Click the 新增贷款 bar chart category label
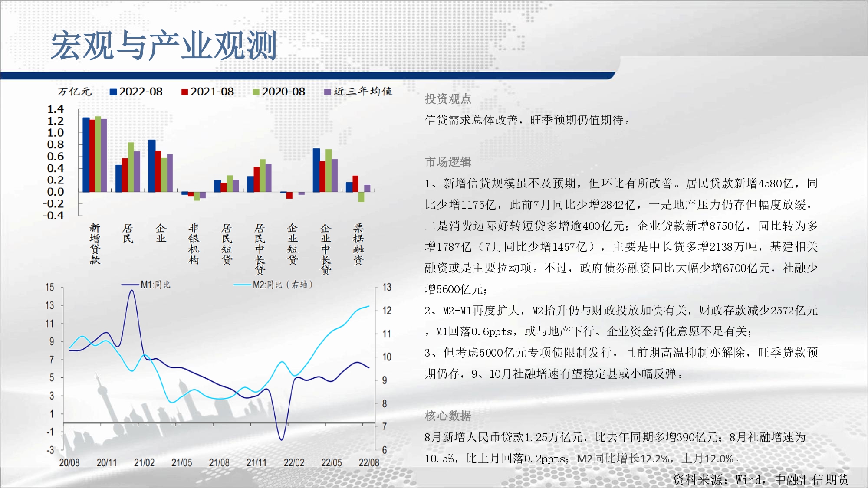This screenshot has height=488, width=868. [95, 244]
